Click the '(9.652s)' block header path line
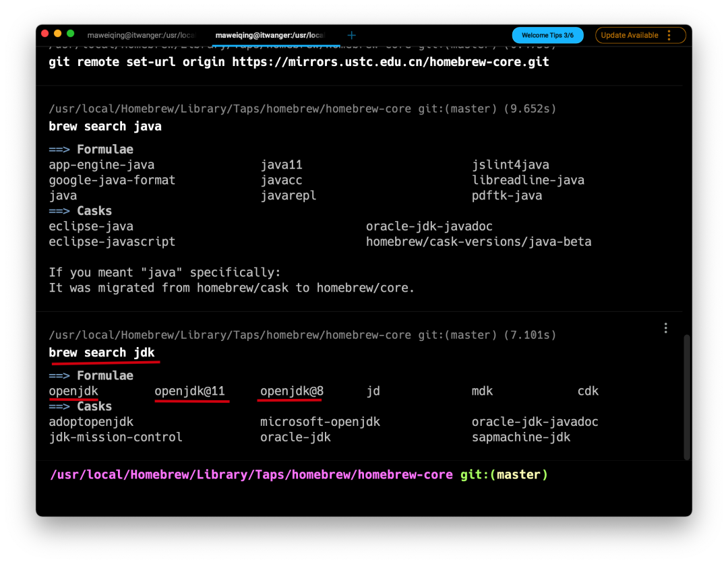728x564 pixels. tap(302, 108)
